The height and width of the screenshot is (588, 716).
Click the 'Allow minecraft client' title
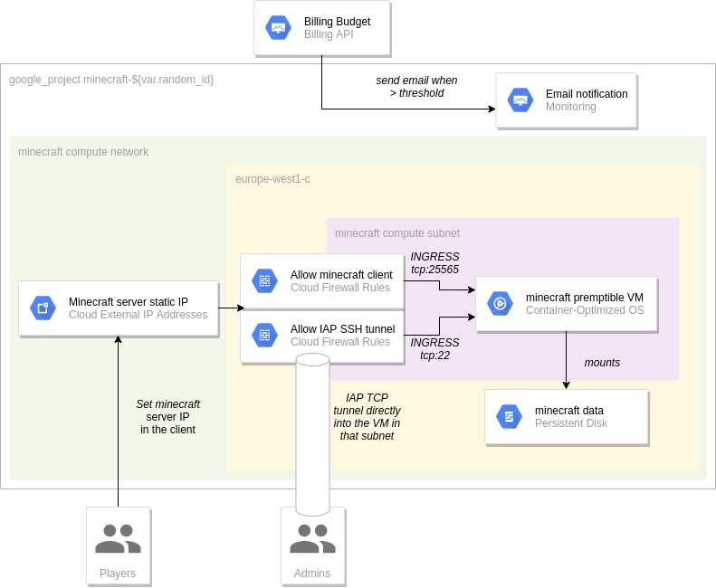pyautogui.click(x=341, y=275)
